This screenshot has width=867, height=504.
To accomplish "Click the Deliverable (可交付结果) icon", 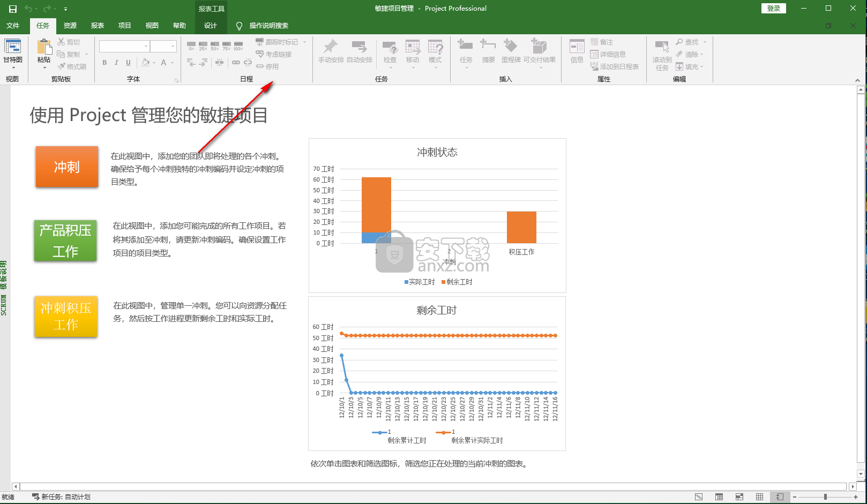I will point(539,46).
